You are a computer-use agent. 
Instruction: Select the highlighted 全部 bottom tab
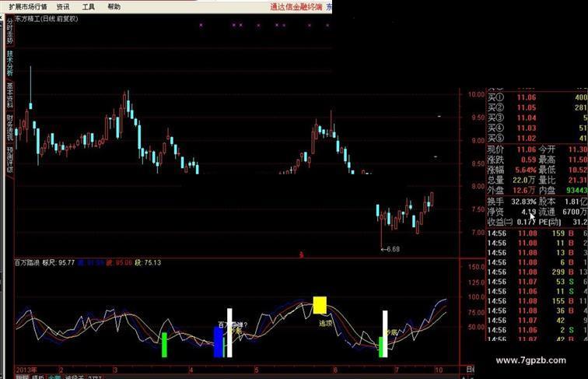tap(54, 377)
